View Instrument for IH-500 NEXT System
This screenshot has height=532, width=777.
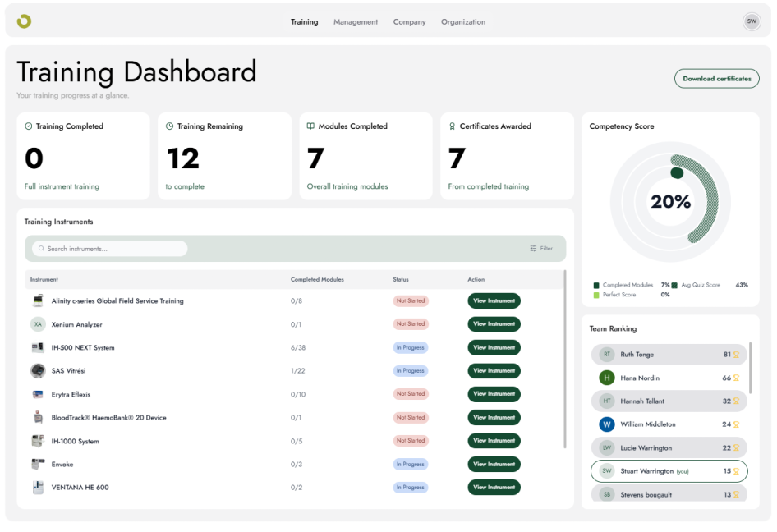tap(494, 347)
